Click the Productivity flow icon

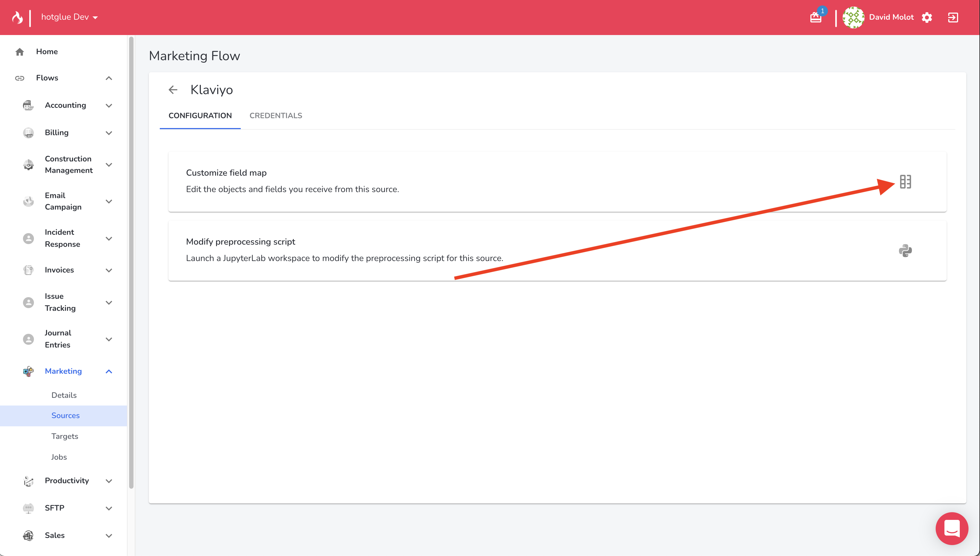pos(28,481)
